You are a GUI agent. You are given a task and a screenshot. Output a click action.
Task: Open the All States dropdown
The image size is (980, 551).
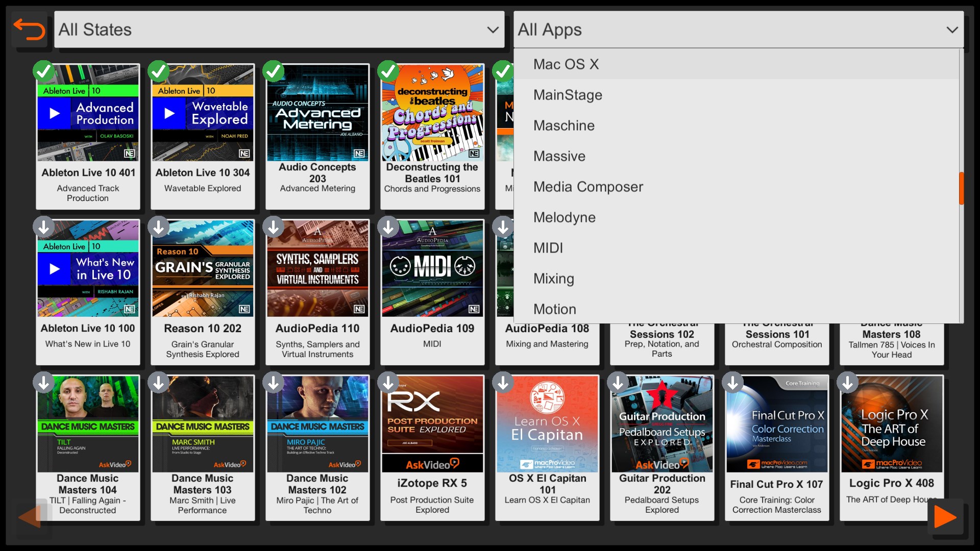coord(279,30)
